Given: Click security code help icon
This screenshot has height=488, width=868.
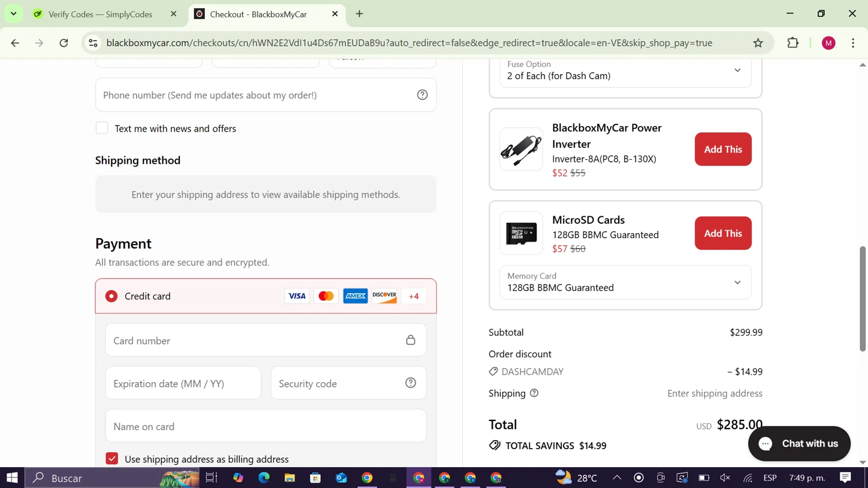Looking at the screenshot, I should (411, 383).
